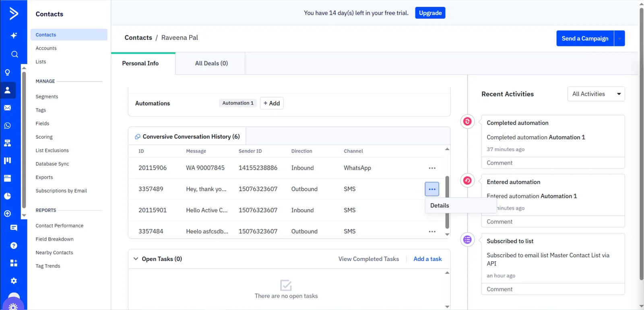Open the upload arrow circle icon

coord(7,214)
